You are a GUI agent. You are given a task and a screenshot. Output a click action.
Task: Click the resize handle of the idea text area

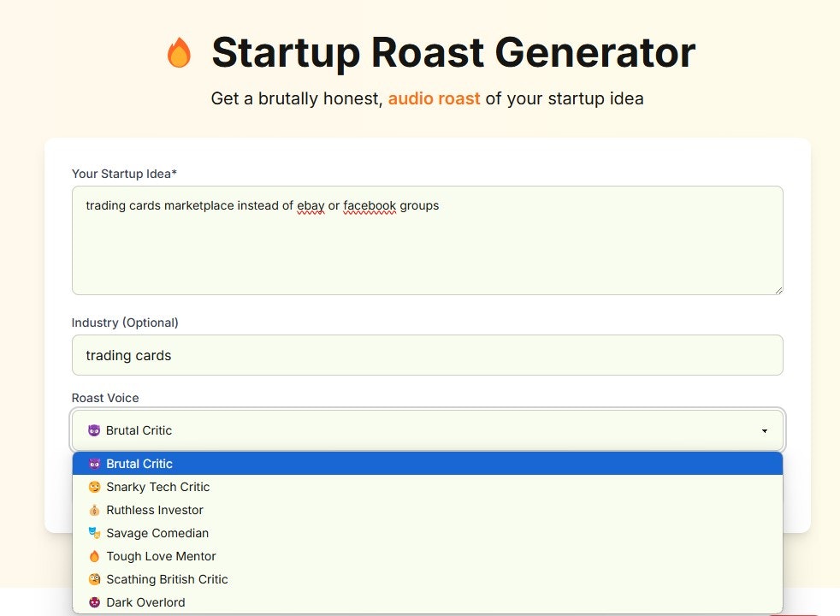pos(778,290)
